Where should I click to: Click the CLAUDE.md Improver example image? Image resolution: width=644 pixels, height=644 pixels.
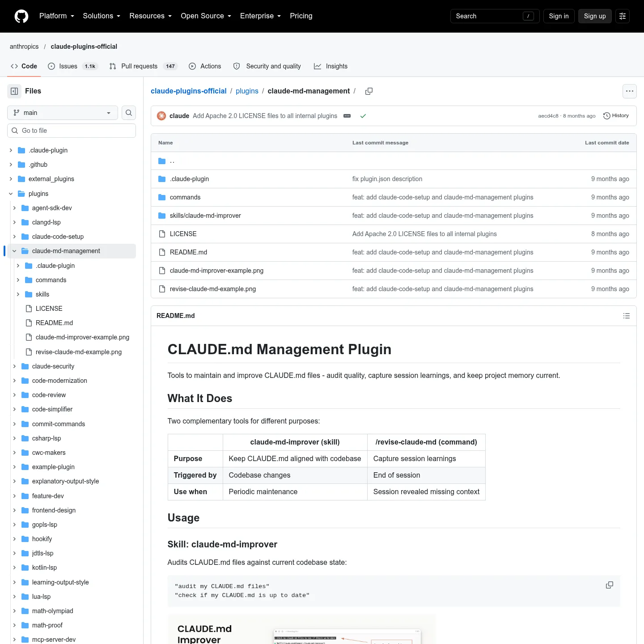(x=301, y=629)
